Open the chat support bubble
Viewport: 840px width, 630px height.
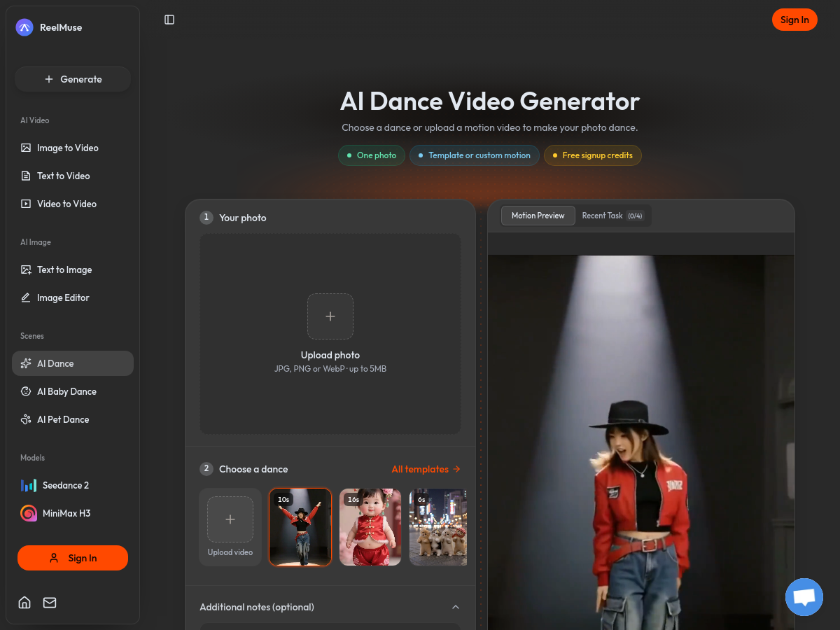tap(804, 597)
